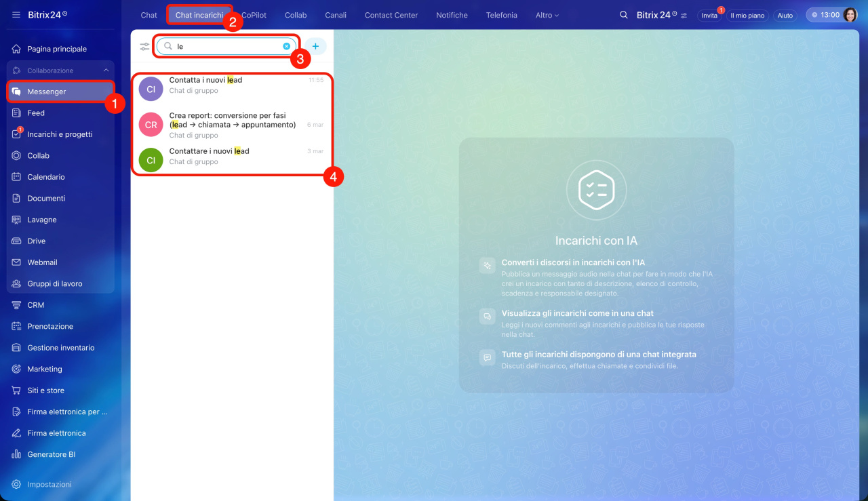Click the magnifier search icon in top bar

pos(623,15)
